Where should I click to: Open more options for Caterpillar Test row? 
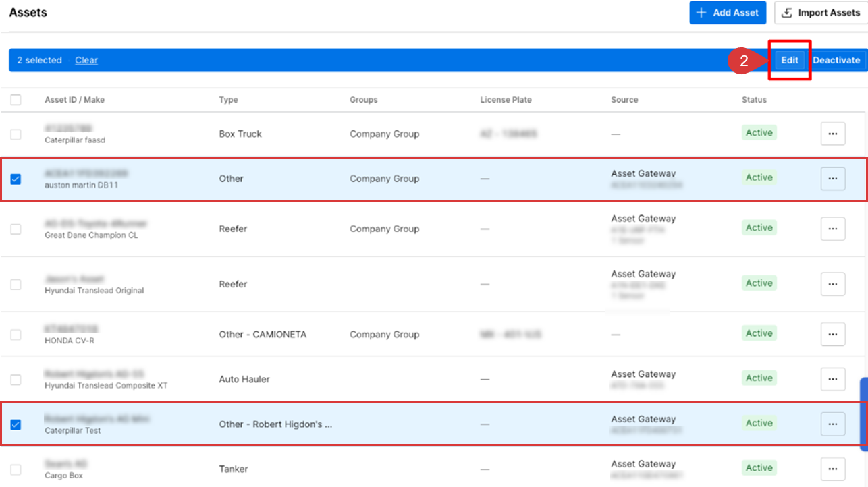click(833, 424)
